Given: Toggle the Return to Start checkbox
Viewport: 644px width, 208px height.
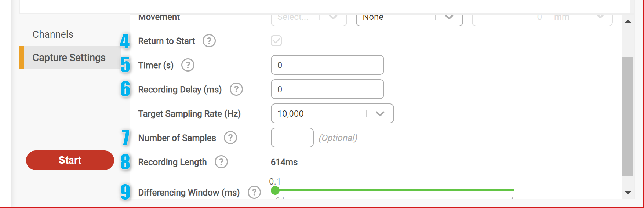Looking at the screenshot, I should click(x=276, y=41).
